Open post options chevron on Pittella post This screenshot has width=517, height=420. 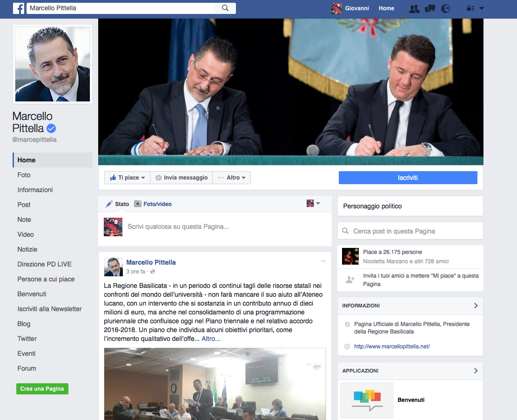(323, 261)
